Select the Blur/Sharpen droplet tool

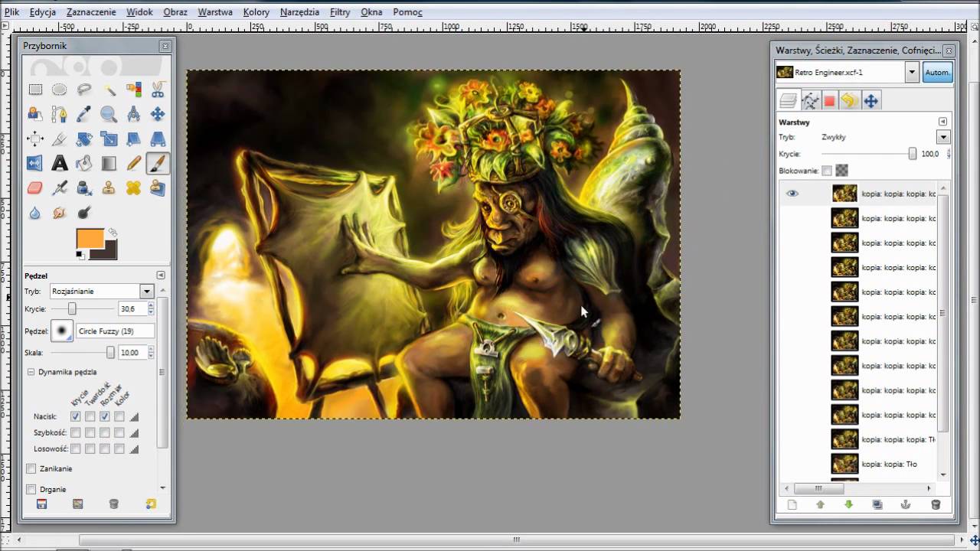point(35,212)
